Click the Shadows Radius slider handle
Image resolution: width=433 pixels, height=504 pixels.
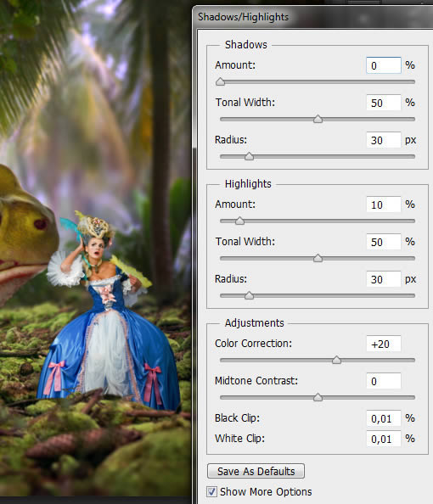coord(249,156)
